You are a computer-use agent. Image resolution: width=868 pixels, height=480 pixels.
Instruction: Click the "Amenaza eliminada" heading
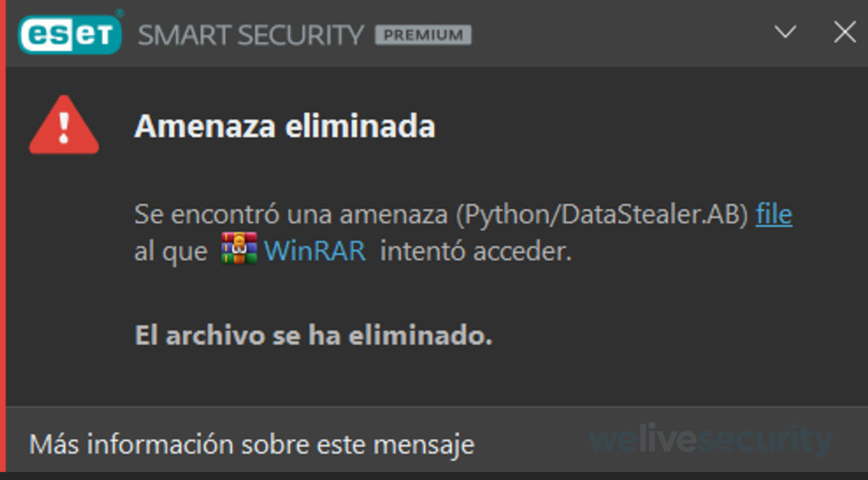click(285, 126)
